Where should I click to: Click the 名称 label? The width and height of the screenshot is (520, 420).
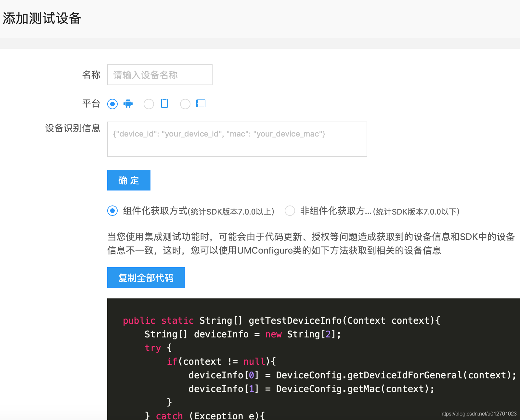pyautogui.click(x=91, y=75)
